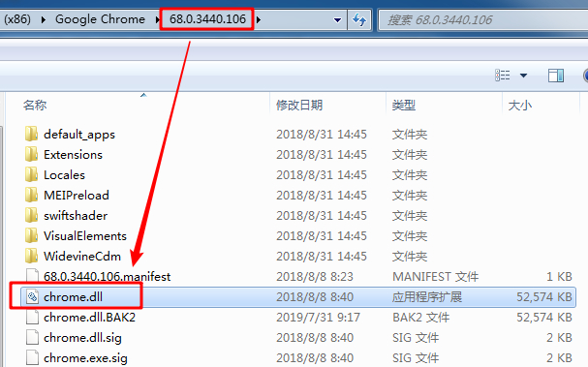
Task: Click the 应用程序扩展 type cell
Action: [427, 297]
